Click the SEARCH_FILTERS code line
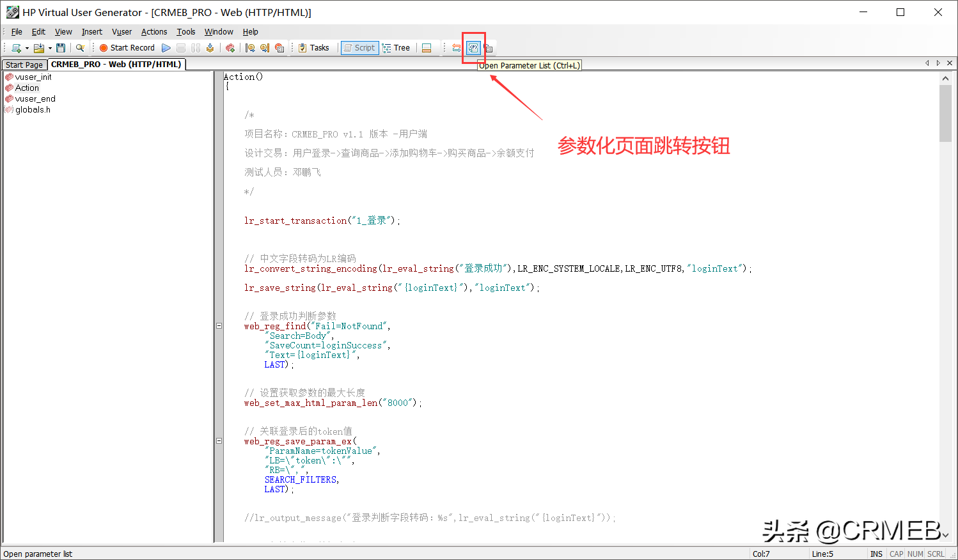The height and width of the screenshot is (560, 958). (x=302, y=479)
